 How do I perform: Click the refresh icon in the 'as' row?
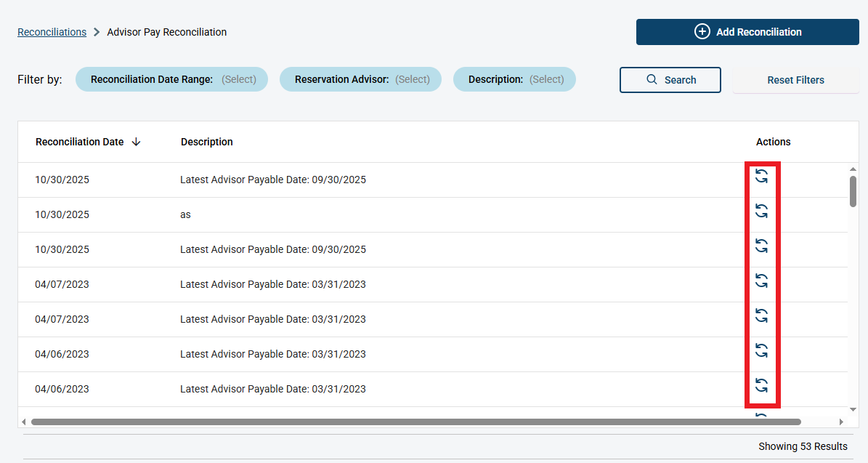(x=762, y=211)
